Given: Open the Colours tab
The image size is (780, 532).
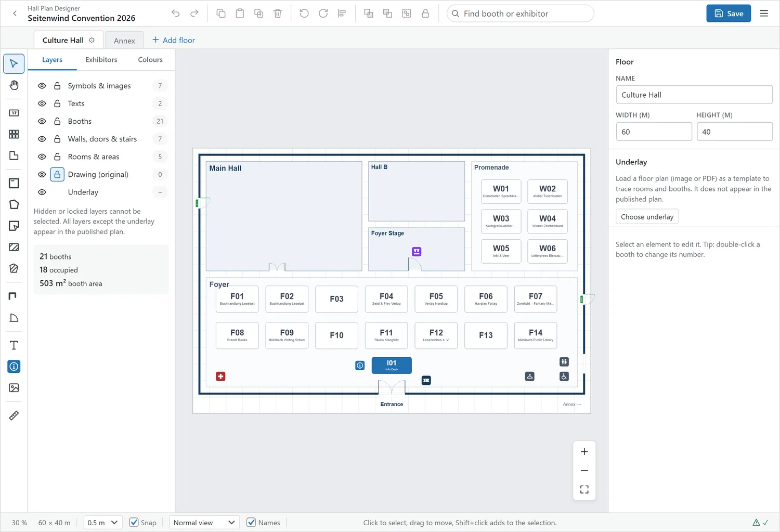Looking at the screenshot, I should (150, 60).
